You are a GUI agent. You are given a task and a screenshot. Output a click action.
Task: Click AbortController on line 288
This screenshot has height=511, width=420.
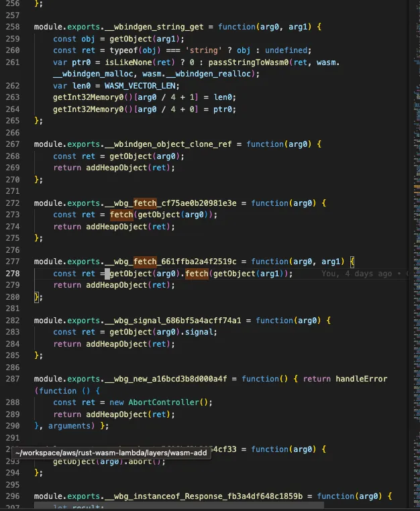163,402
